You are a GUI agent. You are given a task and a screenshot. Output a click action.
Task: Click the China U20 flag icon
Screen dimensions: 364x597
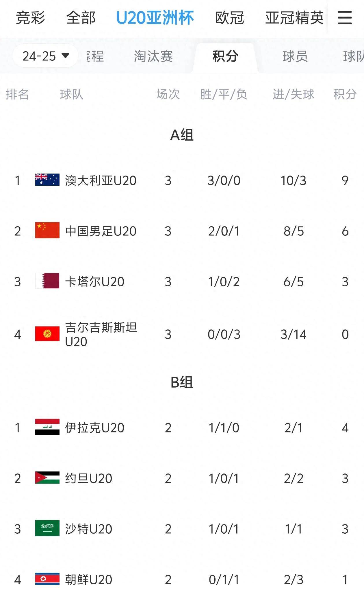pos(47,230)
